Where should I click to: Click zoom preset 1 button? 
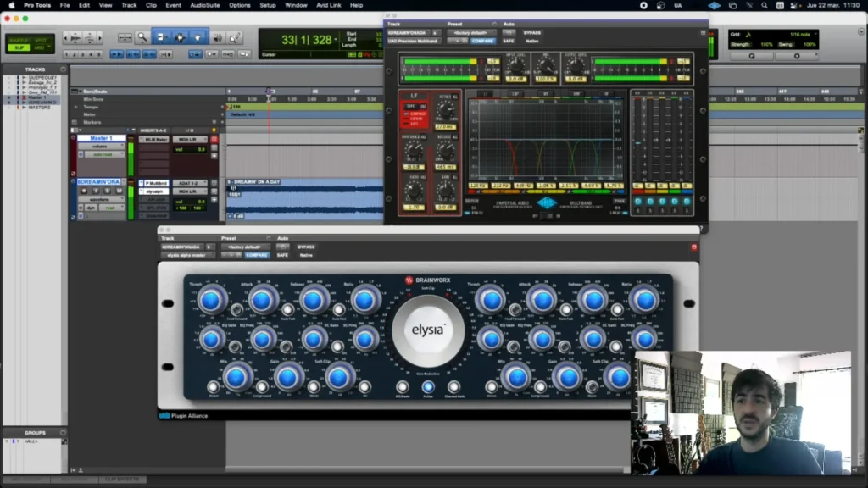[x=66, y=54]
